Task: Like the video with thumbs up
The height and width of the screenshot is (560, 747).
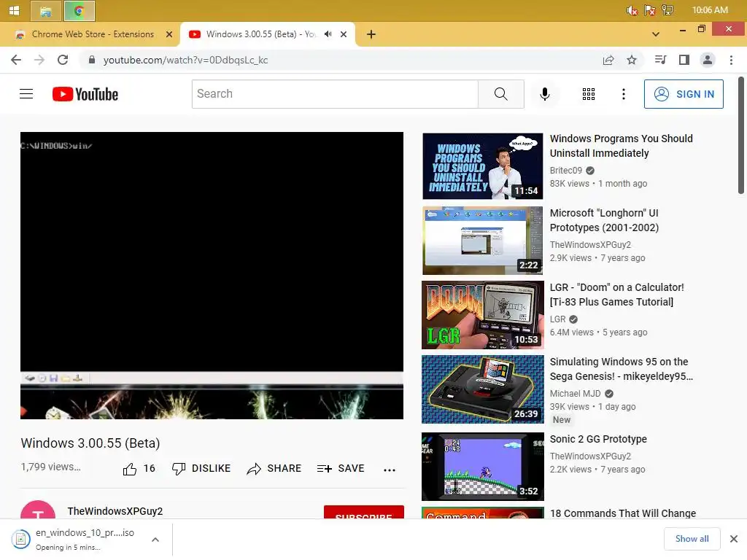Action: pyautogui.click(x=139, y=469)
